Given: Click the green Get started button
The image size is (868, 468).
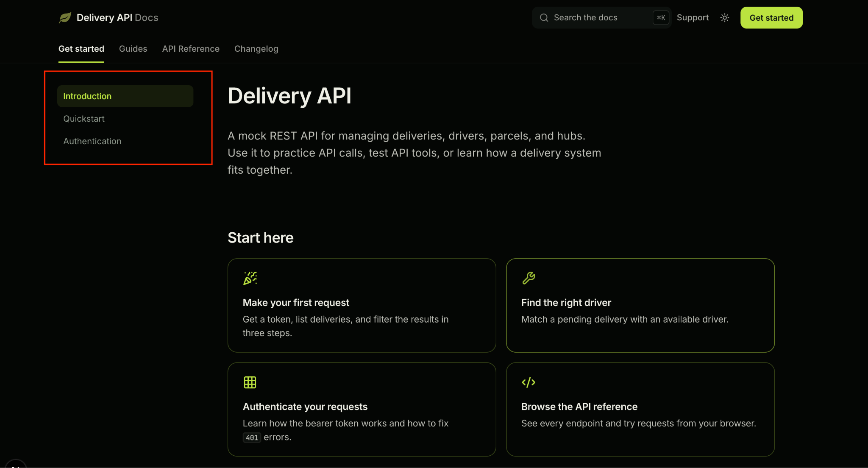Looking at the screenshot, I should pyautogui.click(x=771, y=18).
